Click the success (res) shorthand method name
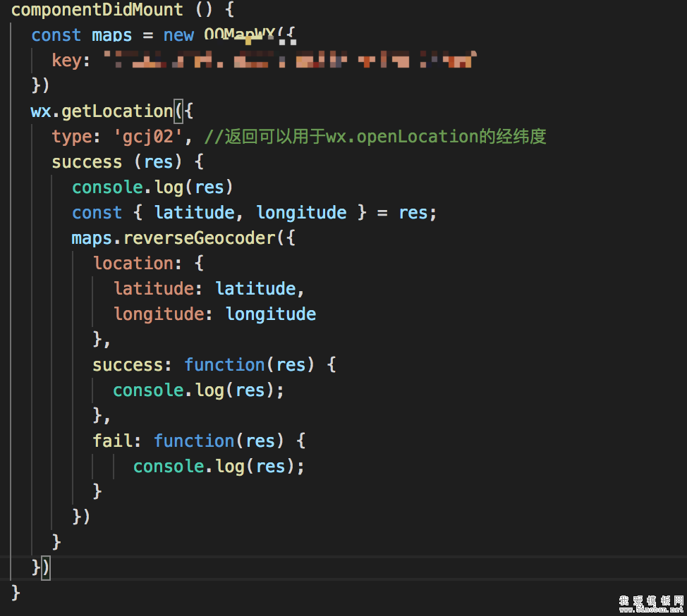This screenshot has width=687, height=616. pyautogui.click(x=86, y=162)
